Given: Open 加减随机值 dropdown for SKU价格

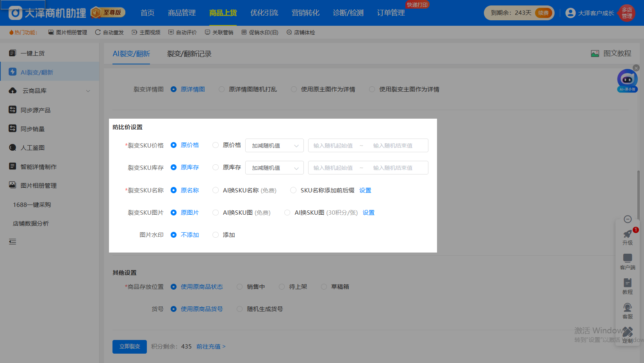Looking at the screenshot, I should [275, 146].
